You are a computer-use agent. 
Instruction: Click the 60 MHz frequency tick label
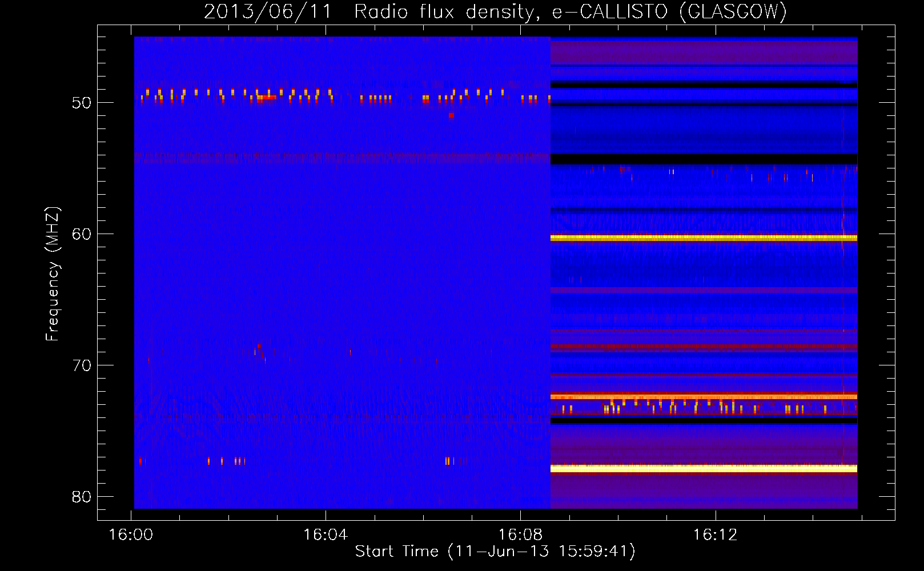pyautogui.click(x=82, y=235)
